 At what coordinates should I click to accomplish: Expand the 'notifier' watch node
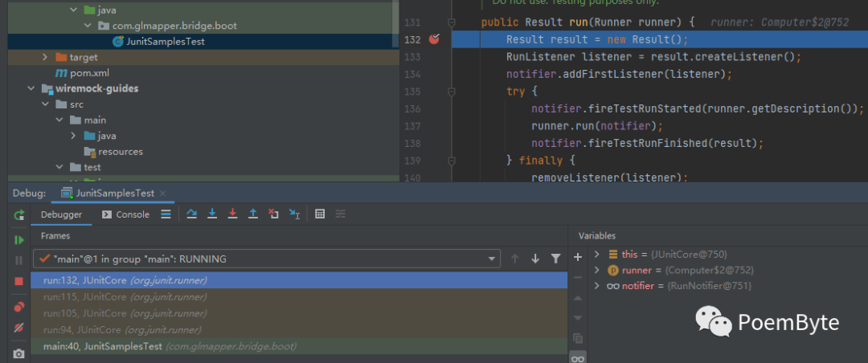point(596,286)
